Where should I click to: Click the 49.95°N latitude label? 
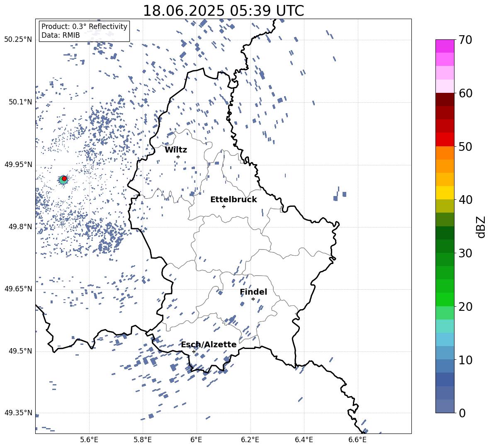(x=18, y=165)
